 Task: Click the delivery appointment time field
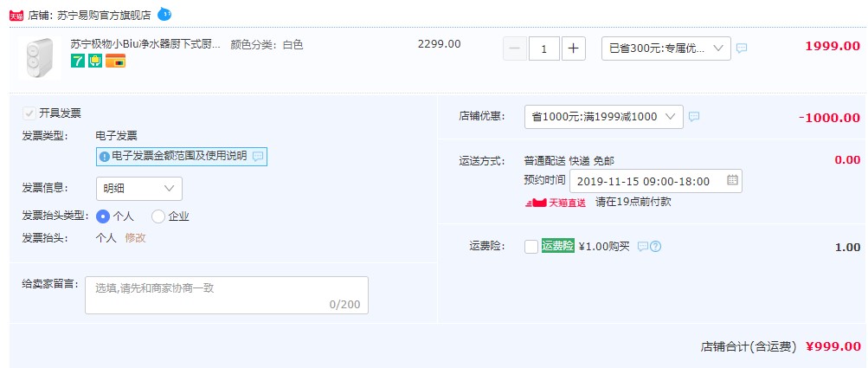[656, 181]
